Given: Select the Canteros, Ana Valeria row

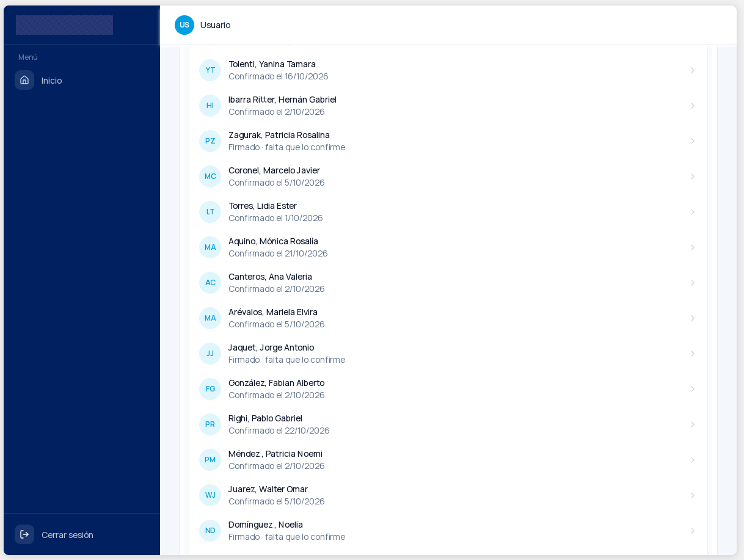Looking at the screenshot, I should click(x=448, y=283).
